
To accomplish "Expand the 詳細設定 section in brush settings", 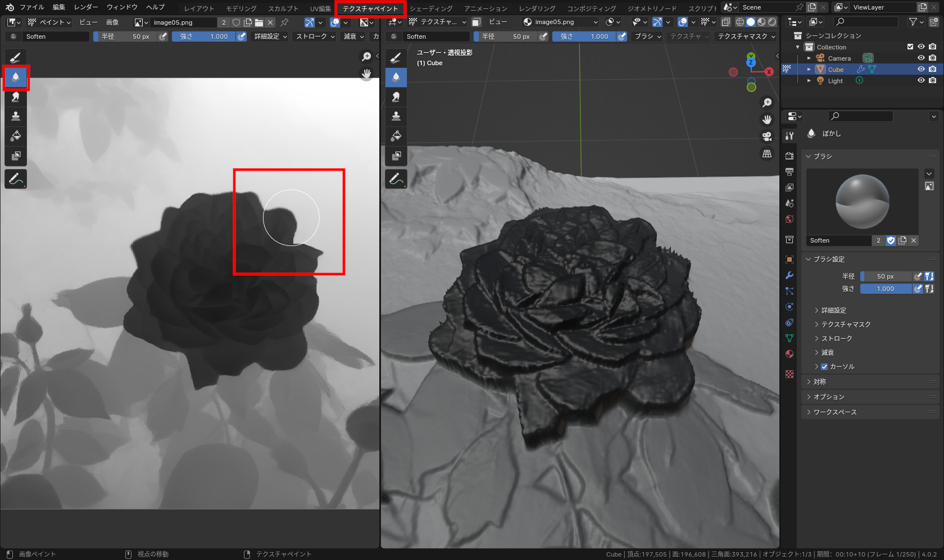I will pyautogui.click(x=833, y=311).
